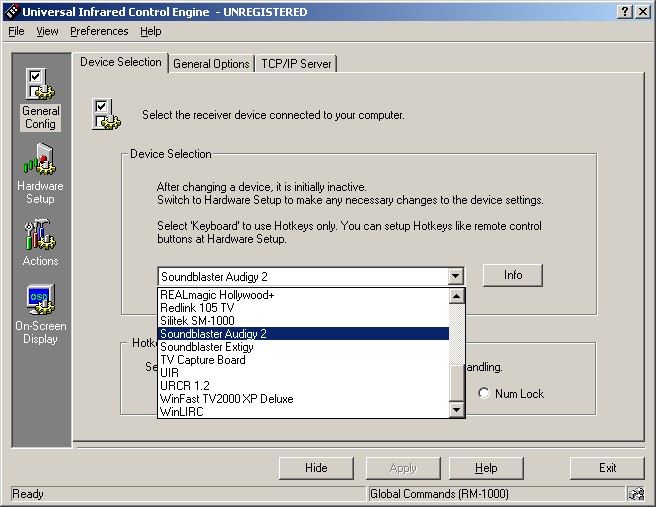Open the Help menu
Image resolution: width=656 pixels, height=507 pixels.
click(151, 31)
